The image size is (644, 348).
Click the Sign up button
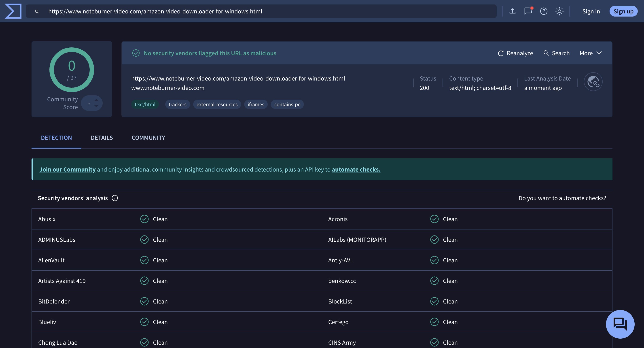tap(623, 11)
